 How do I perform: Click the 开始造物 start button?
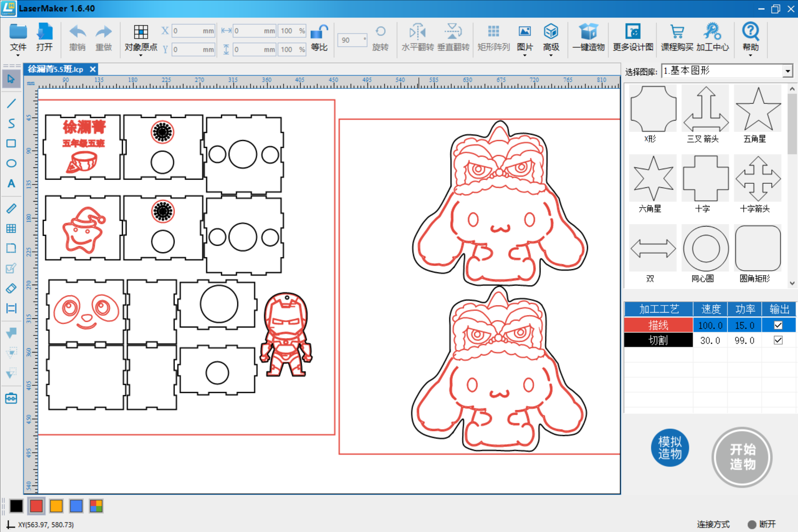click(x=742, y=457)
